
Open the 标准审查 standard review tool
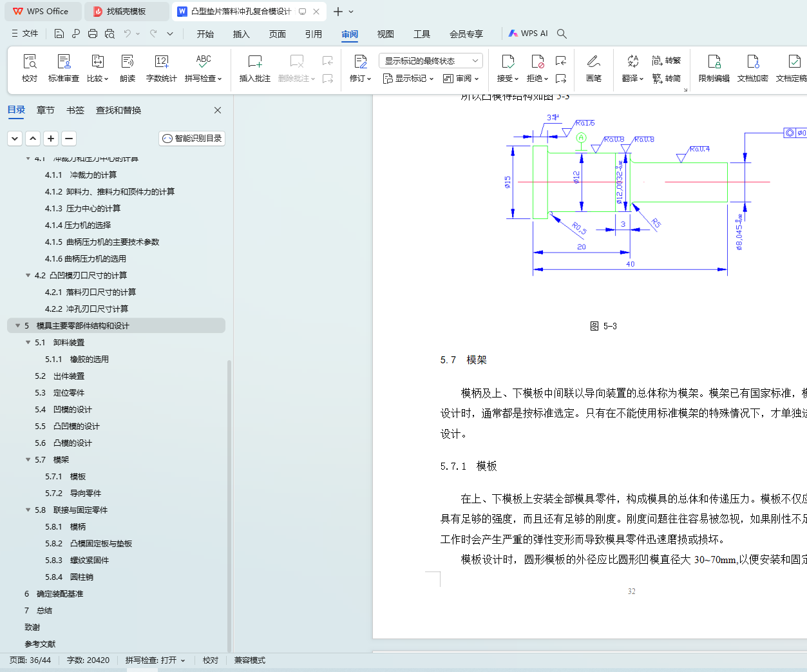(64, 68)
